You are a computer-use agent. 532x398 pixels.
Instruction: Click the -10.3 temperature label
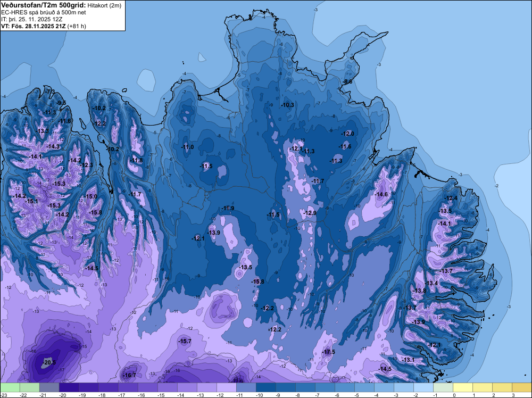click(288, 105)
